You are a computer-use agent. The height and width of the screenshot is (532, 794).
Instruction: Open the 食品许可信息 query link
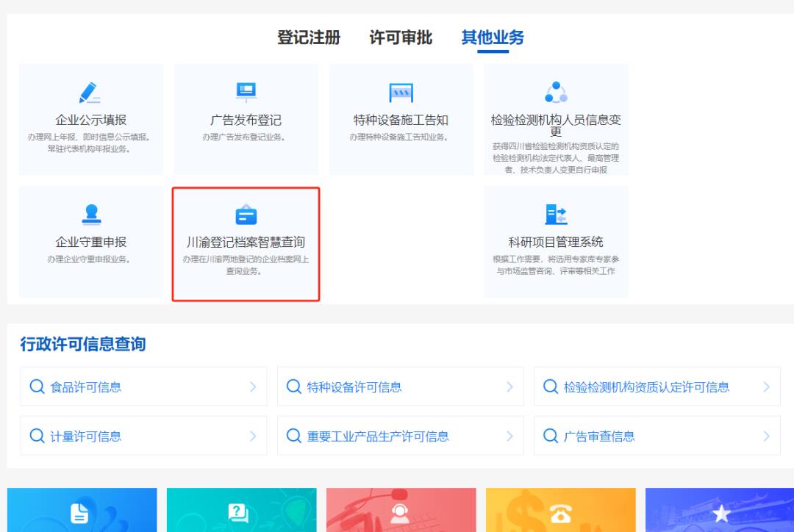click(x=81, y=387)
